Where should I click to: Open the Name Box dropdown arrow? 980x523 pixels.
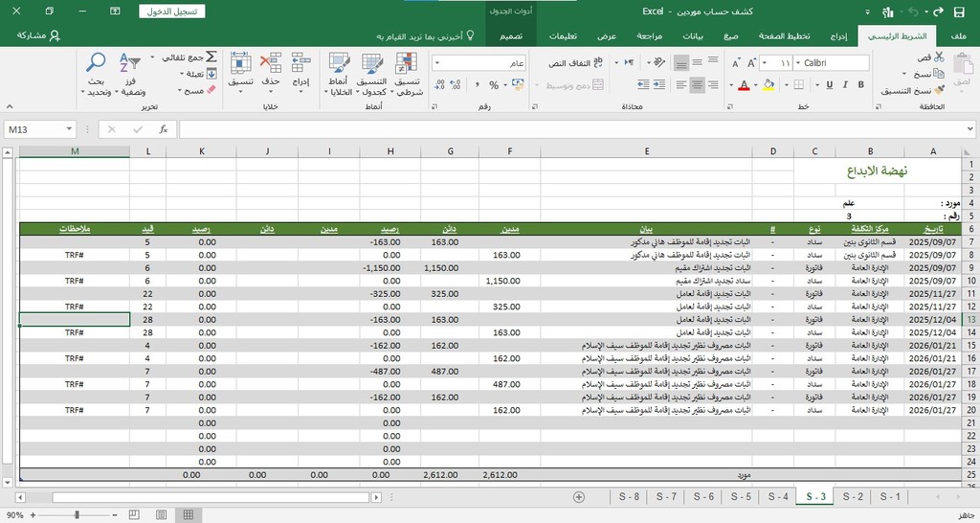coord(70,129)
